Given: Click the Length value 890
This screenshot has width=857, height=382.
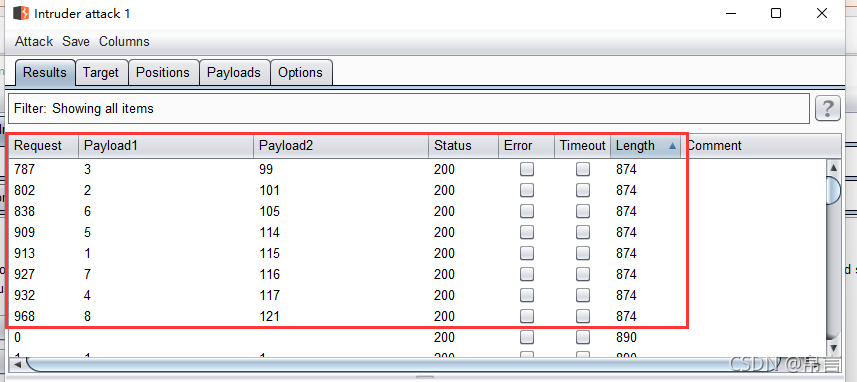Looking at the screenshot, I should (626, 337).
